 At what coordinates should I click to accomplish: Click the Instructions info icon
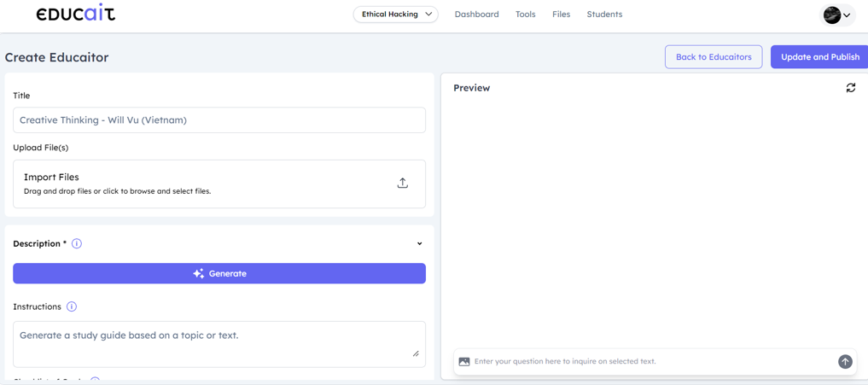coord(72,306)
